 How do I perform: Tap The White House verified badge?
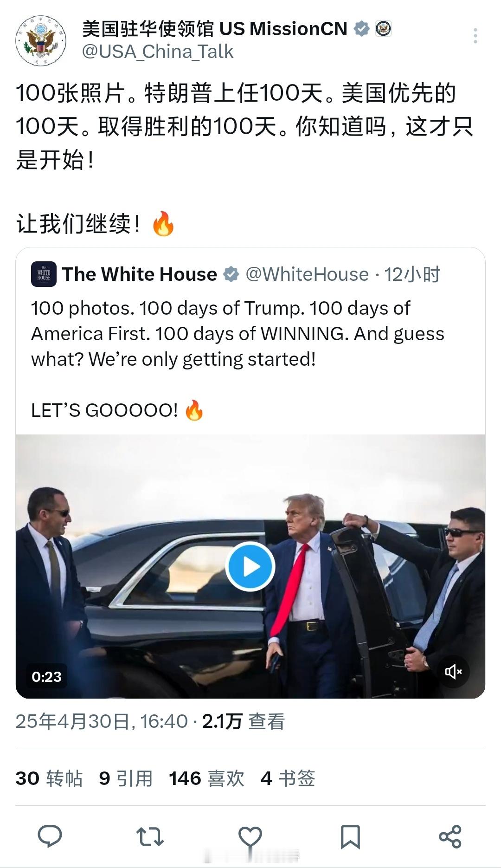coord(231,274)
